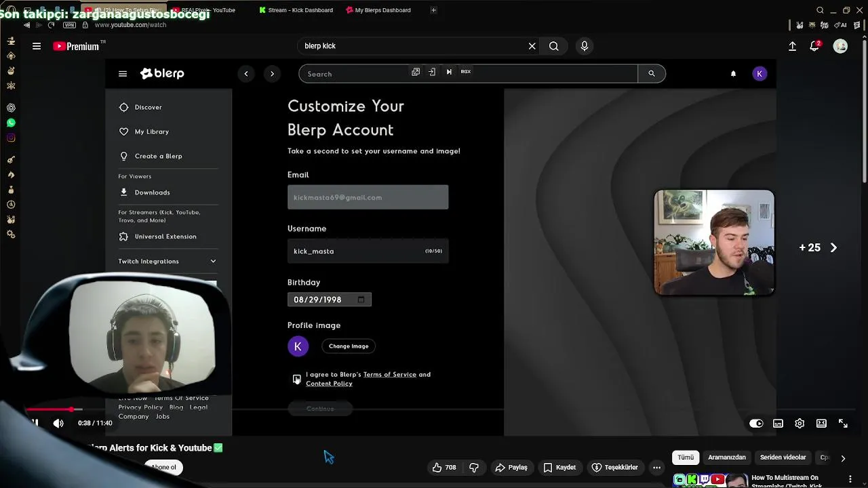Open options for How To Multistream video
The image size is (868, 488).
(x=850, y=479)
